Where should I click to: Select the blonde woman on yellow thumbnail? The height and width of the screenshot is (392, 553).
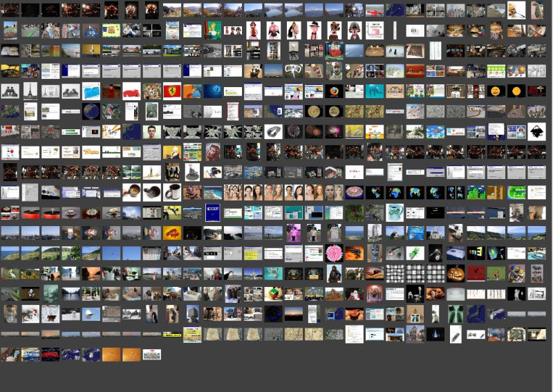coord(172,152)
